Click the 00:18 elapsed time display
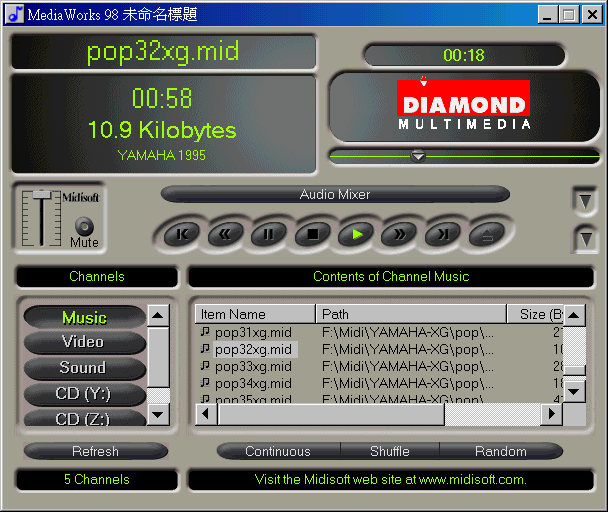The width and height of the screenshot is (608, 512). click(x=464, y=55)
